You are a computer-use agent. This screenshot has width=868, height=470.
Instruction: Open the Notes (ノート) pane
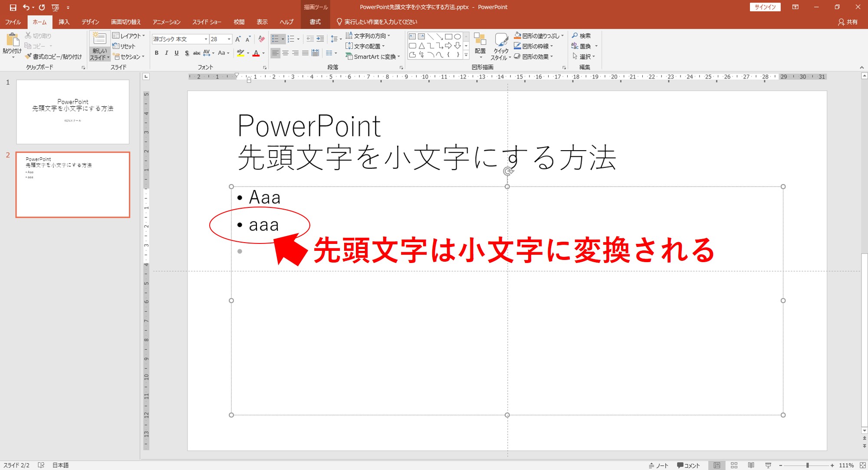point(658,465)
